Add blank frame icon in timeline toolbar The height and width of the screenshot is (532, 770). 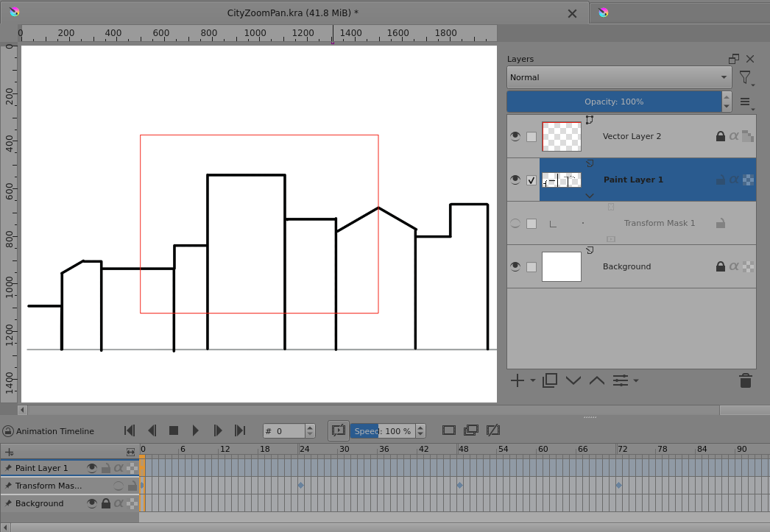449,430
